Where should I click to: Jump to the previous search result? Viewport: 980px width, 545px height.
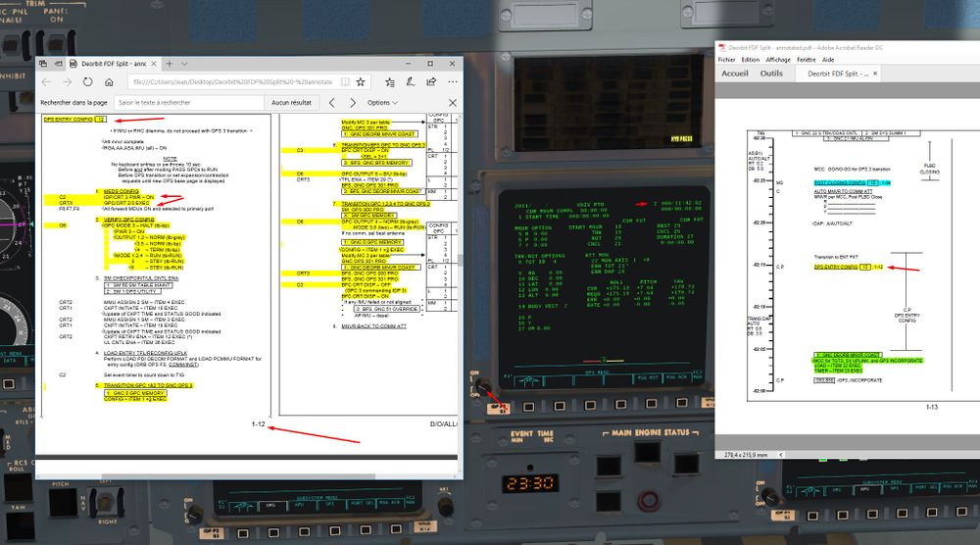[x=332, y=103]
